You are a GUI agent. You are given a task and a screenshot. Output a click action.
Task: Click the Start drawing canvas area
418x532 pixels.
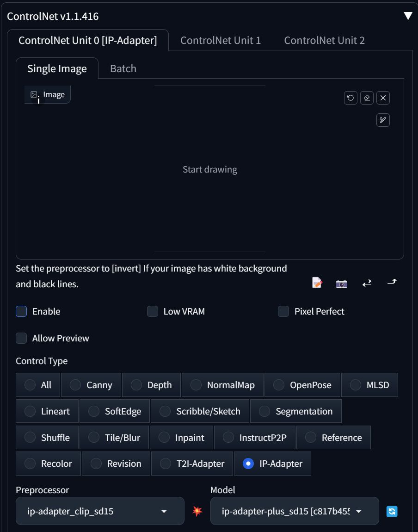210,169
